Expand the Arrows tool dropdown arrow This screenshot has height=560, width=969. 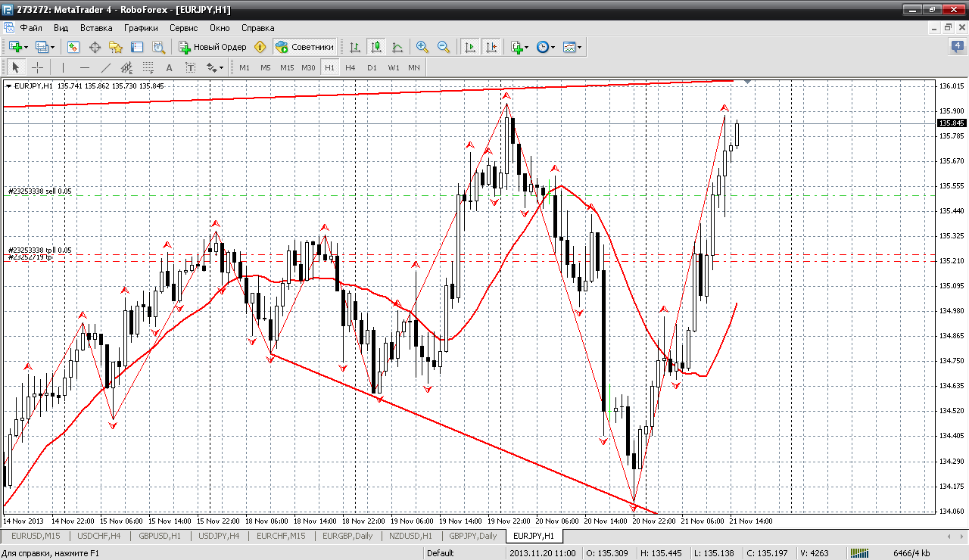pos(222,67)
